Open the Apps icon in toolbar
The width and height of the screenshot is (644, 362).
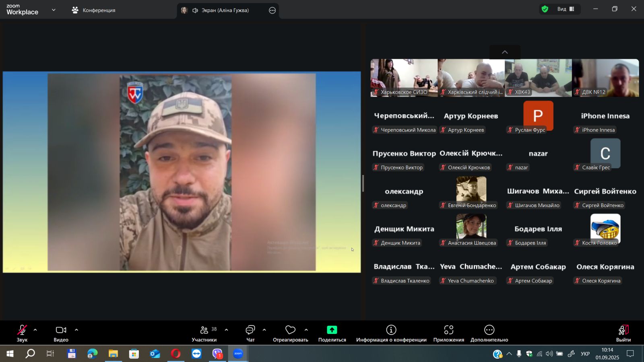448,330
